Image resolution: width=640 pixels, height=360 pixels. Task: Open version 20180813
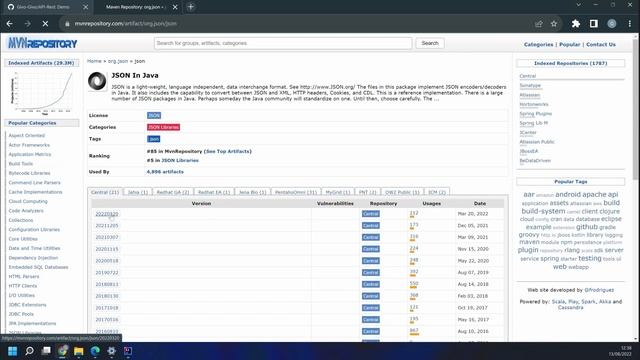(107, 284)
